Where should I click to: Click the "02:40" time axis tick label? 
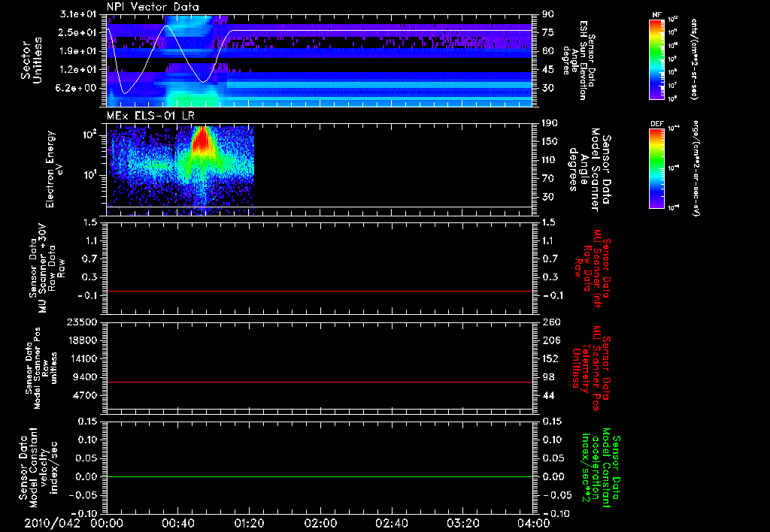(x=391, y=524)
